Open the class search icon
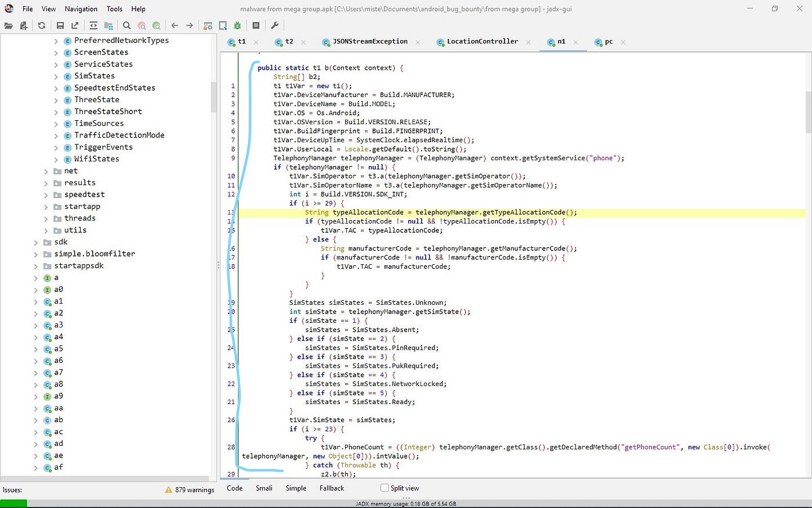The width and height of the screenshot is (812, 508). (142, 26)
